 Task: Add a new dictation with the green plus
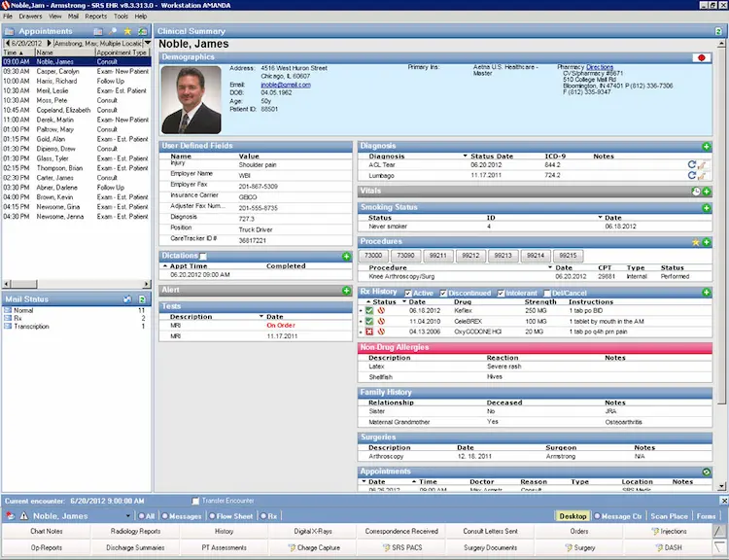(346, 256)
